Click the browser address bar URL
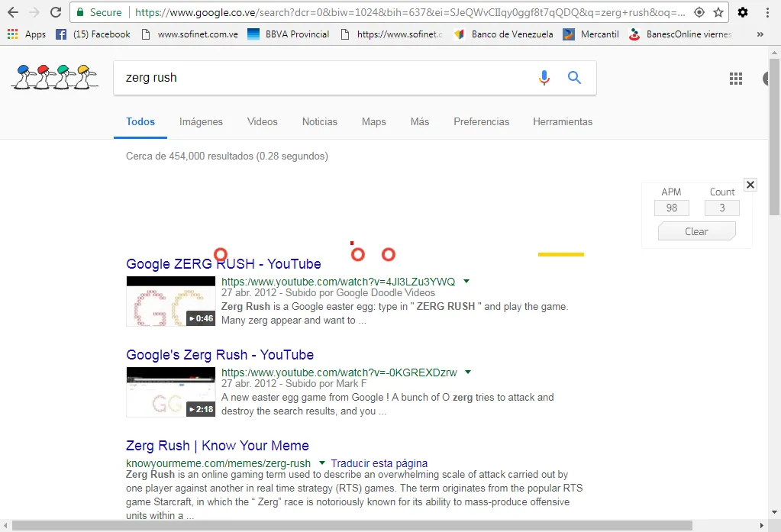Screen dimensions: 781x532 pos(410,12)
